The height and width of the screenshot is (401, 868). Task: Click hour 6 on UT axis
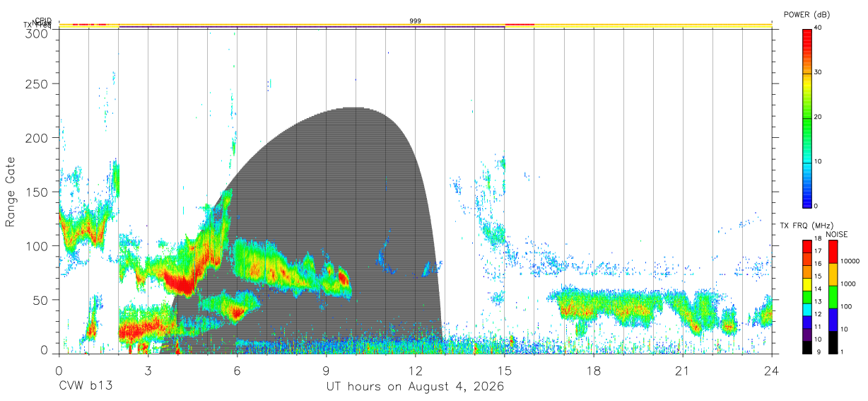coord(237,370)
